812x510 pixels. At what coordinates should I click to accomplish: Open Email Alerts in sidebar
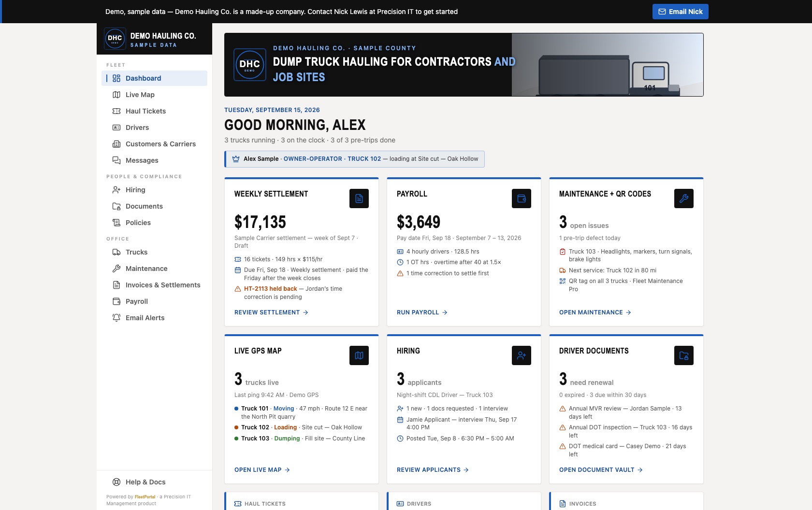tap(155, 318)
